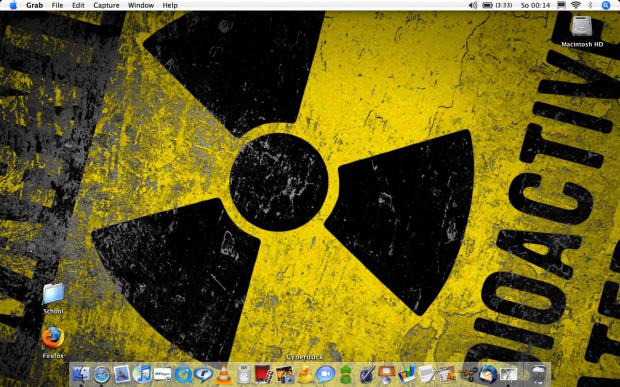Open the silver iPod-shaped dock icon

pos(244,374)
